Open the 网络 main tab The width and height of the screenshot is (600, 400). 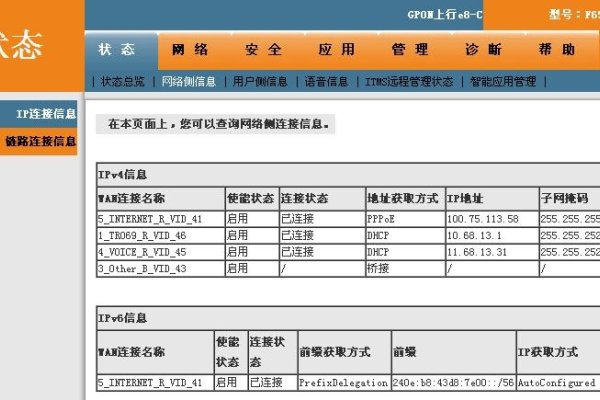190,50
